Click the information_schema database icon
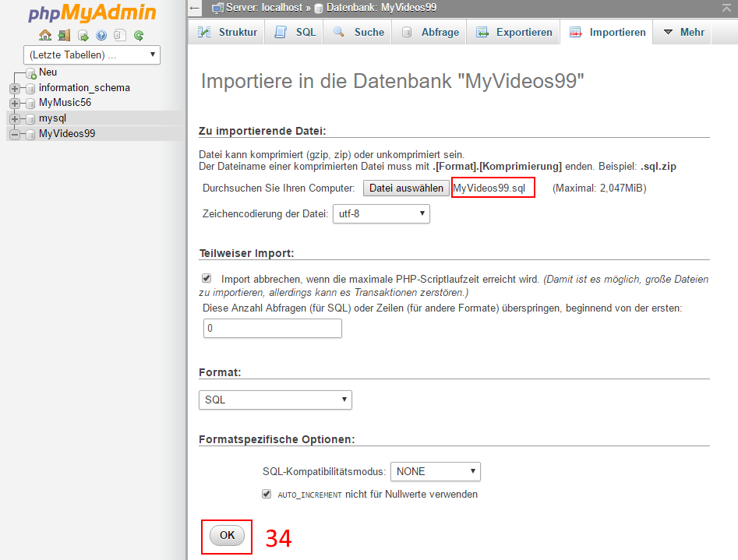 30,89
